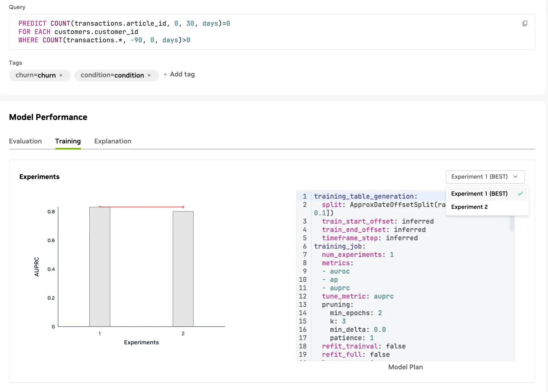548x392 pixels.
Task: Click inside the PREDICT COUNT query text
Action: pos(124,23)
